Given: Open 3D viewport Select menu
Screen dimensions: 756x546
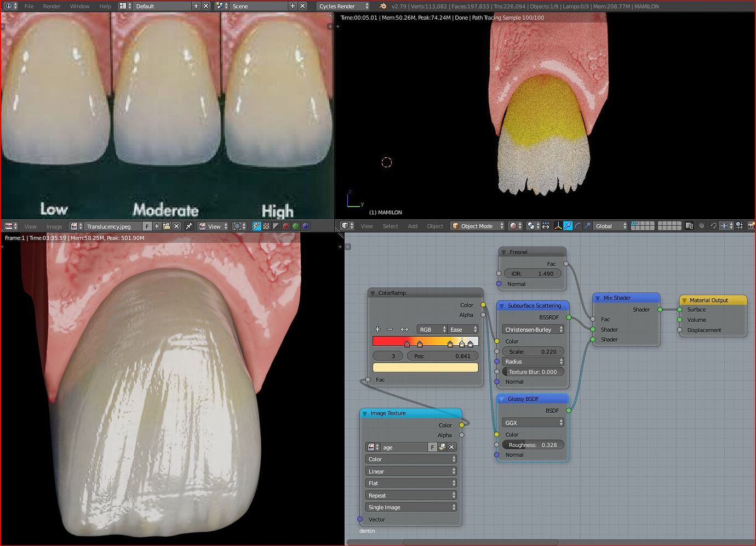Looking at the screenshot, I should click(x=390, y=226).
